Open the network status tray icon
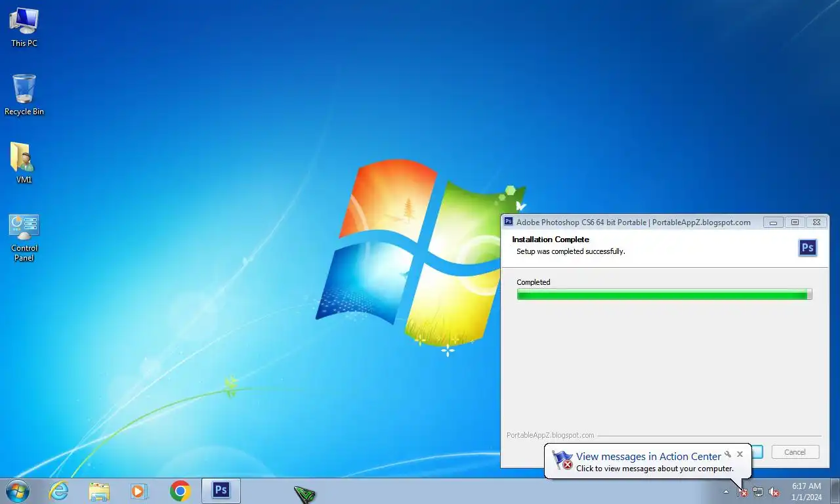Screen dimensions: 840x504 [x=758, y=492]
